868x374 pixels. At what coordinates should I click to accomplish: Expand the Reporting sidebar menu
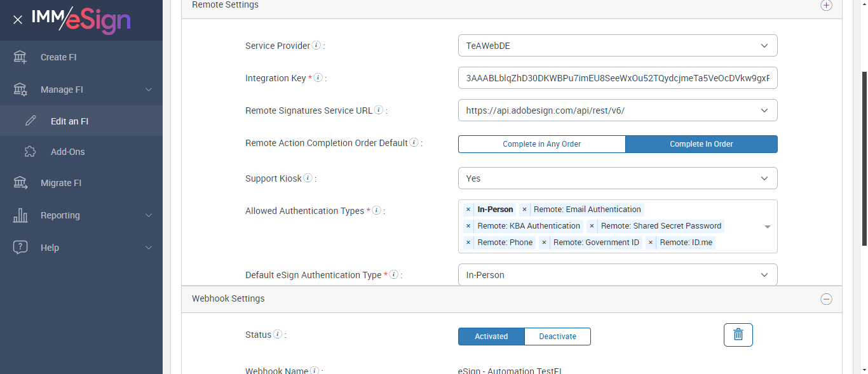tap(60, 215)
